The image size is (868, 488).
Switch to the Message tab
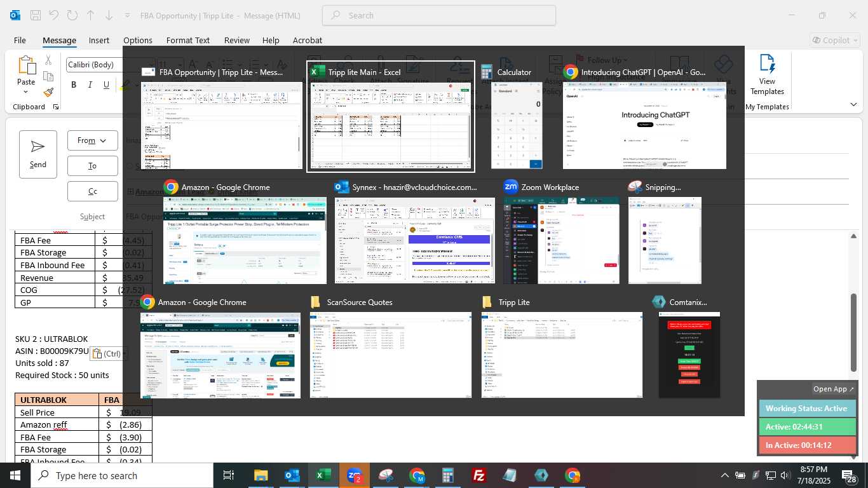(59, 40)
